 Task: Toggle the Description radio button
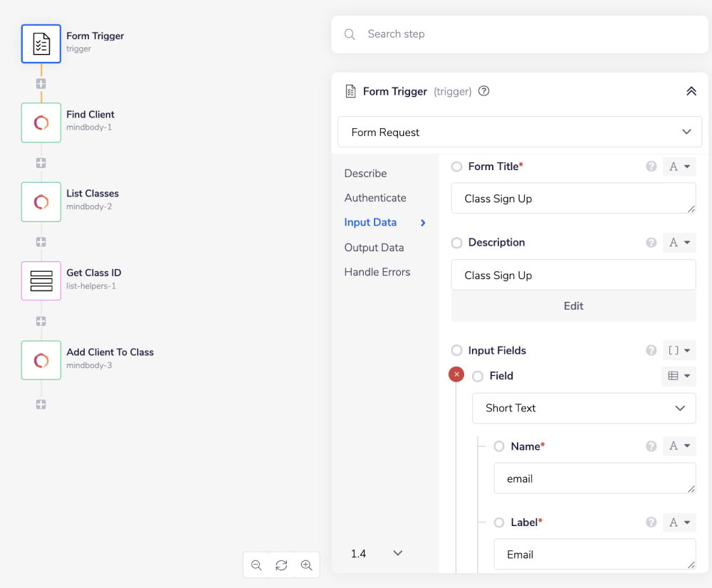coord(457,243)
